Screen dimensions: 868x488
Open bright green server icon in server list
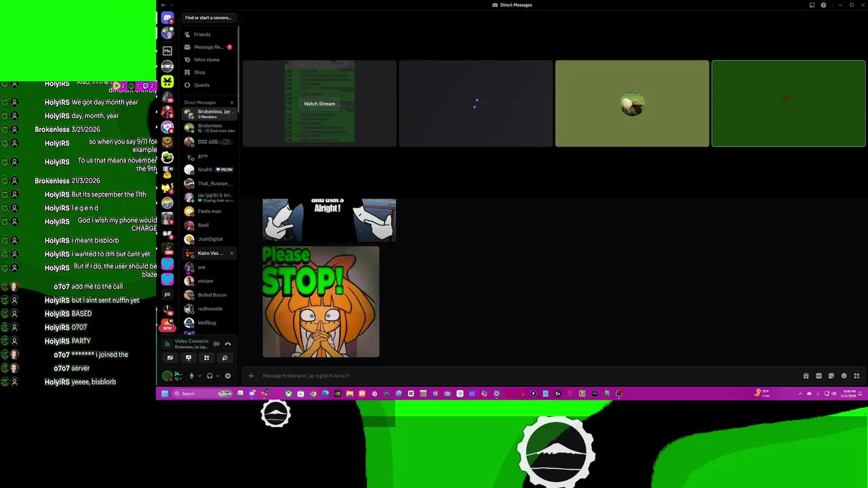(x=167, y=82)
